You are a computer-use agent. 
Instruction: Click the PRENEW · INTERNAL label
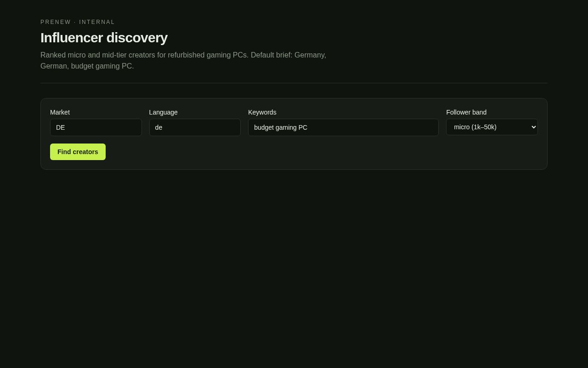pos(78,22)
